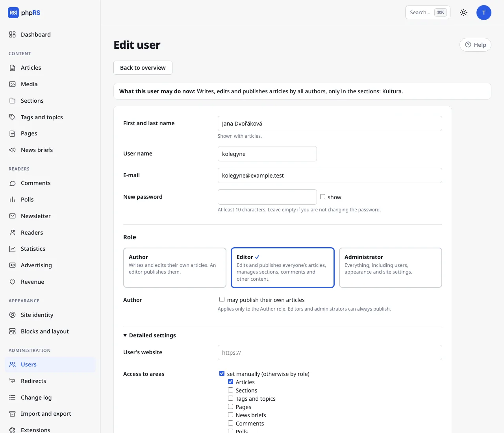Click the Advertising AD icon
This screenshot has width=504, height=433.
click(x=13, y=265)
